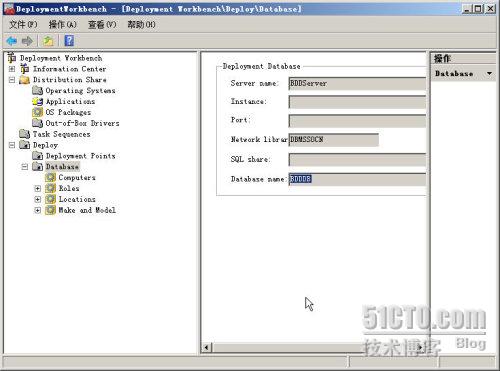Click the 操作 actions pane title
The image size is (500, 371).
(442, 59)
